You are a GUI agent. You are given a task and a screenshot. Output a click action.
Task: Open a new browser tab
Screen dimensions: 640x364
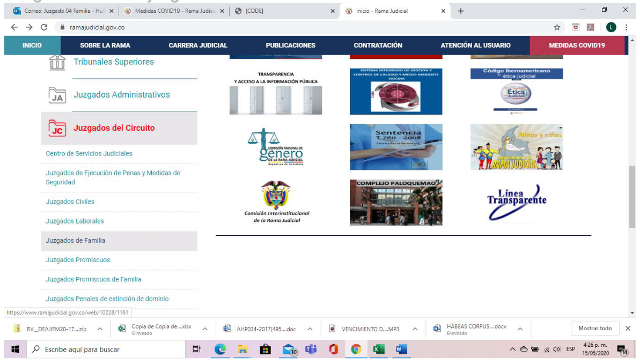[461, 11]
